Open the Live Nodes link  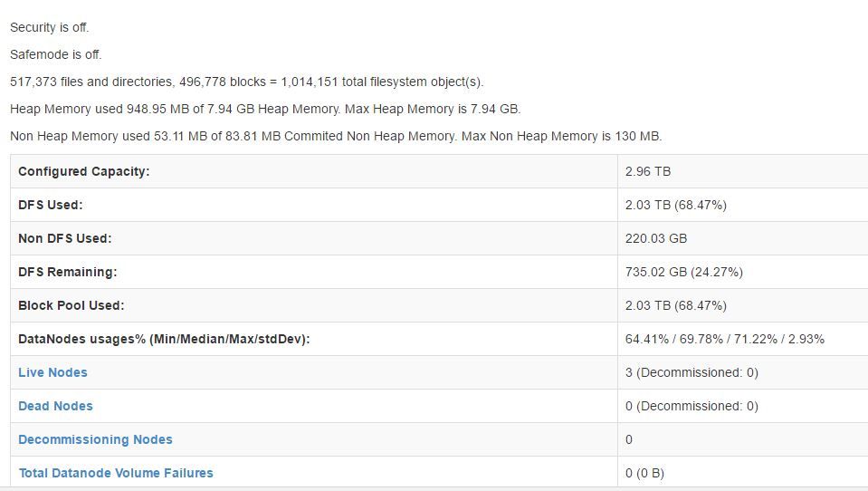(x=52, y=372)
